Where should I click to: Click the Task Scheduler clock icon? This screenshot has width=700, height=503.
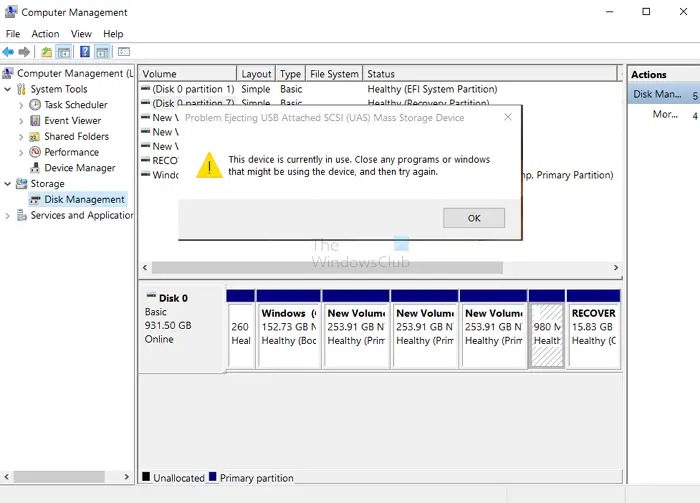[x=35, y=105]
